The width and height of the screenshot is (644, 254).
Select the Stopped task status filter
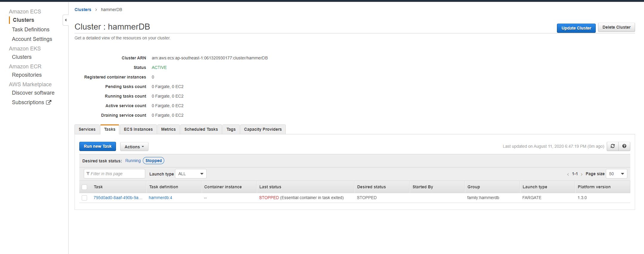(154, 161)
